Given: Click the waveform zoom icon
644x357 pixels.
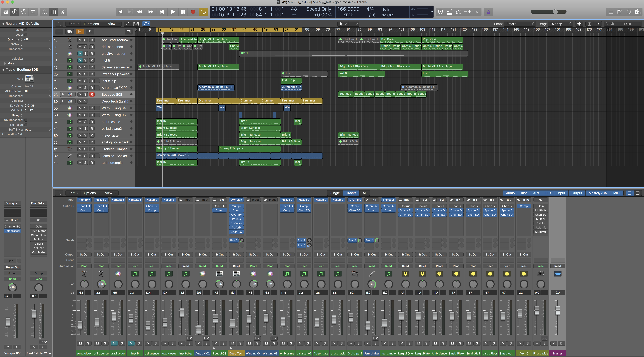Looking at the screenshot, I should coord(579,24).
